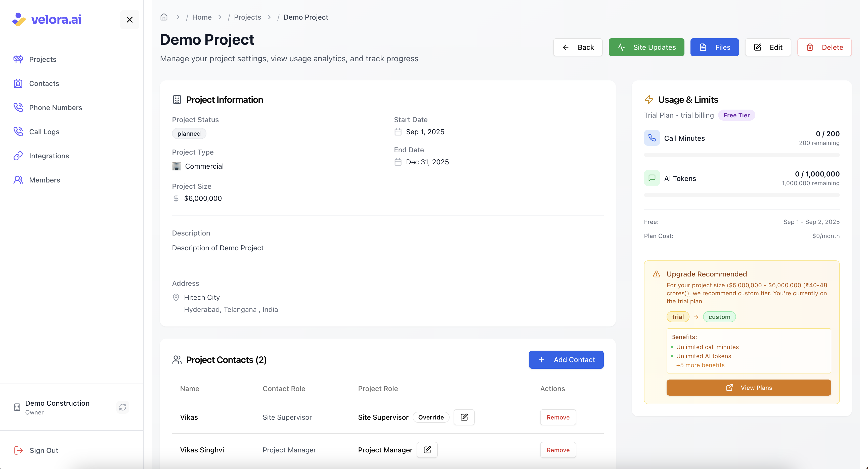Click the Members people icon

coord(18,180)
